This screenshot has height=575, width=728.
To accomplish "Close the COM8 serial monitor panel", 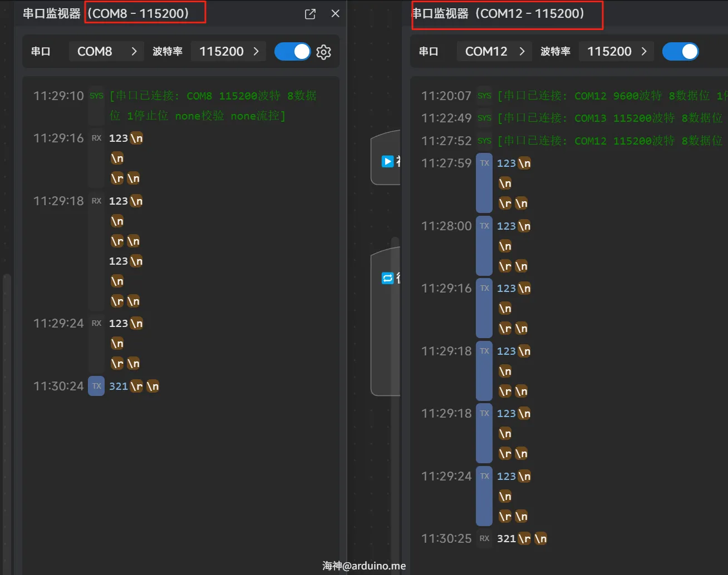I will (335, 14).
